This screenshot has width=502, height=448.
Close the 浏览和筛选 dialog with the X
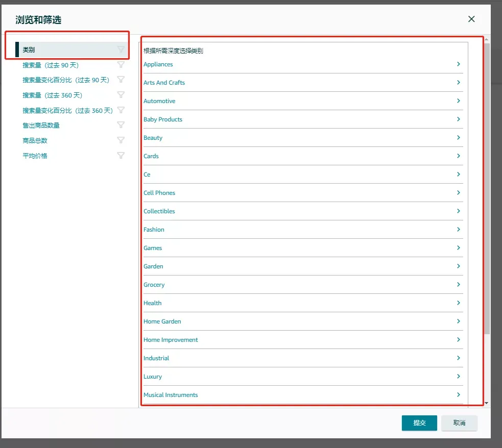tap(471, 19)
